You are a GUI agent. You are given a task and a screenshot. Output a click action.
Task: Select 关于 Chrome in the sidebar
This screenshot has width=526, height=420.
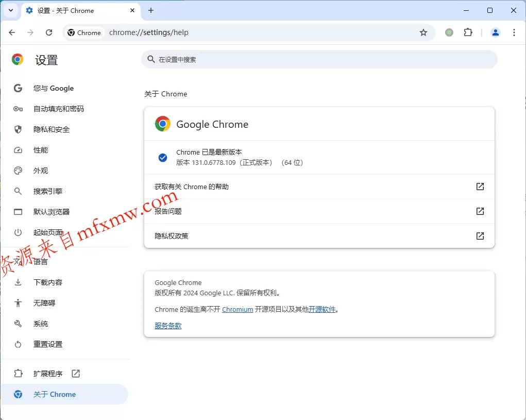(64, 394)
